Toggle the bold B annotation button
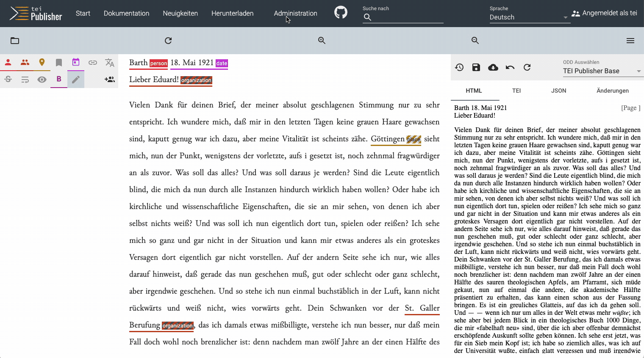644x358 pixels. 59,79
